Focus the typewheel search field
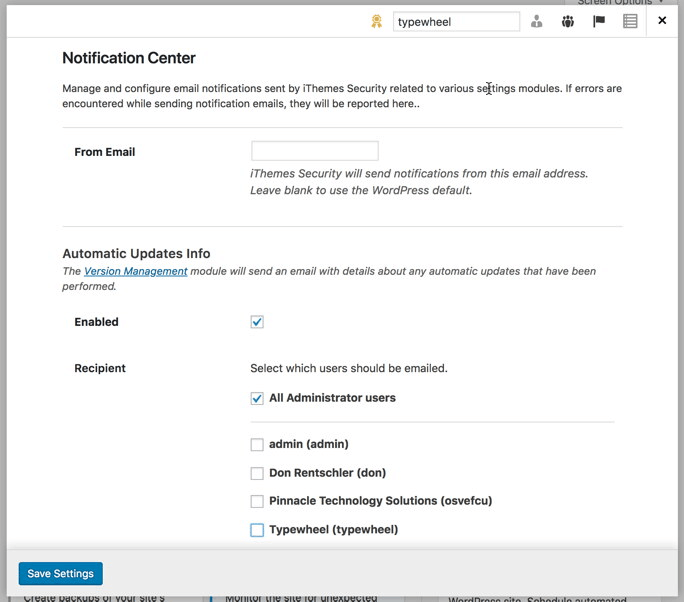This screenshot has height=602, width=684. (456, 21)
